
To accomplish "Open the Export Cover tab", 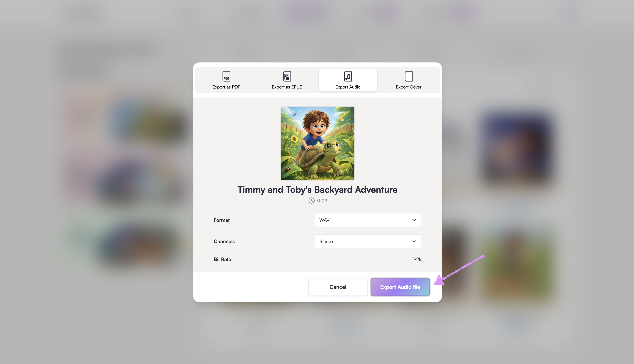I will click(408, 80).
